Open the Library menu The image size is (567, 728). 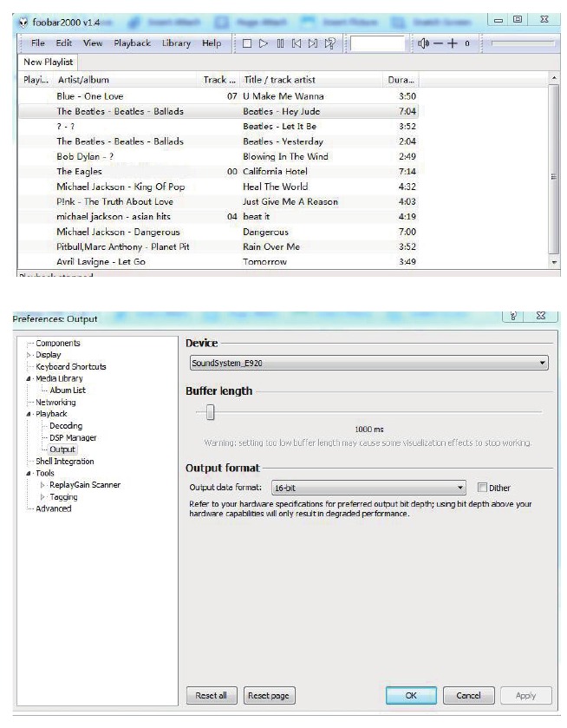click(x=176, y=43)
